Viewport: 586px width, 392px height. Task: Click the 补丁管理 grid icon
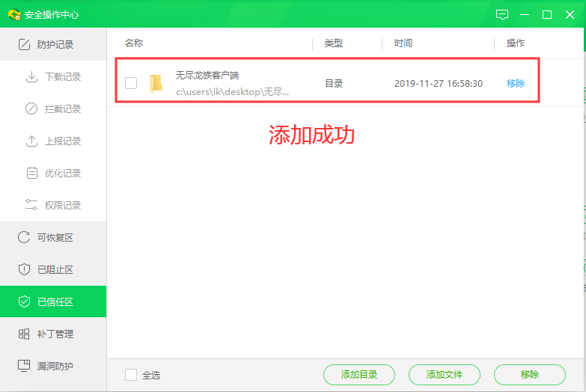click(x=24, y=334)
